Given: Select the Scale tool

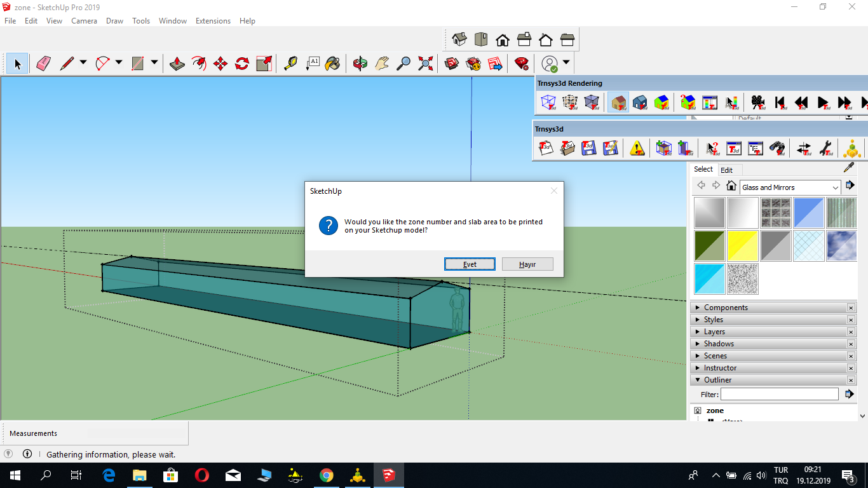Looking at the screenshot, I should [x=264, y=64].
